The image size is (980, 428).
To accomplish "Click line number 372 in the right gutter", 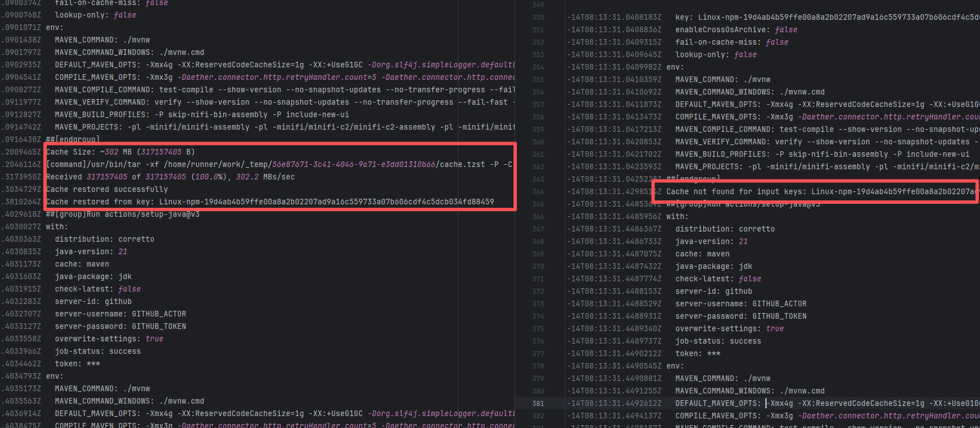I will coord(538,292).
